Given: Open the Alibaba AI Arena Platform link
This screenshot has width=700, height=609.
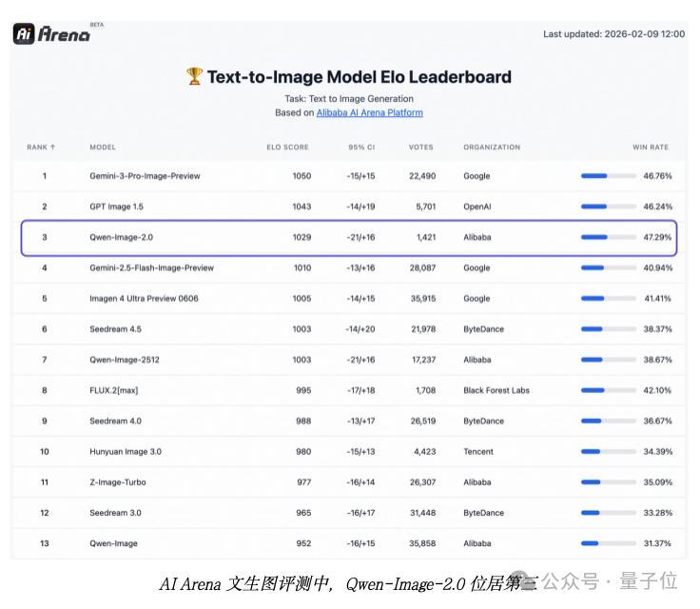Looking at the screenshot, I should click(369, 112).
